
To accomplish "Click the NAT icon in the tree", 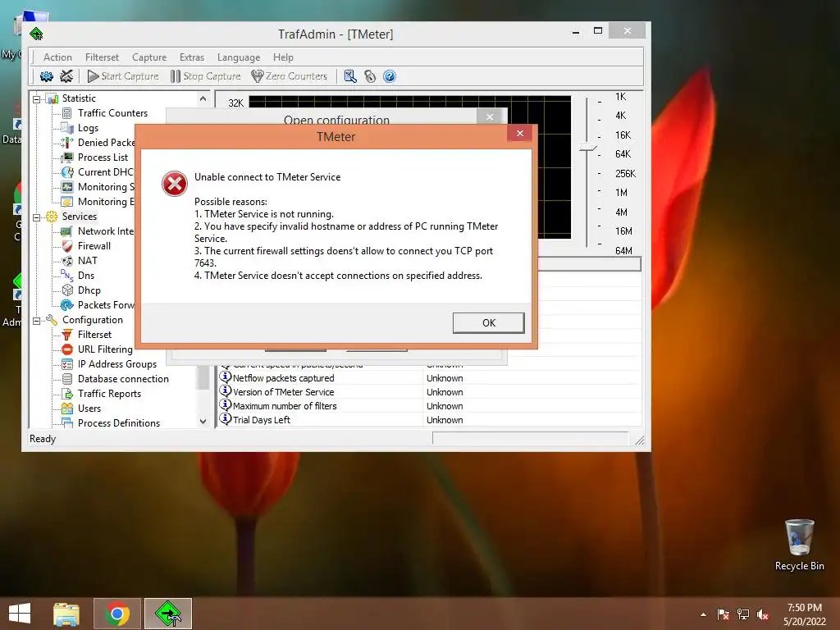I will (x=67, y=261).
